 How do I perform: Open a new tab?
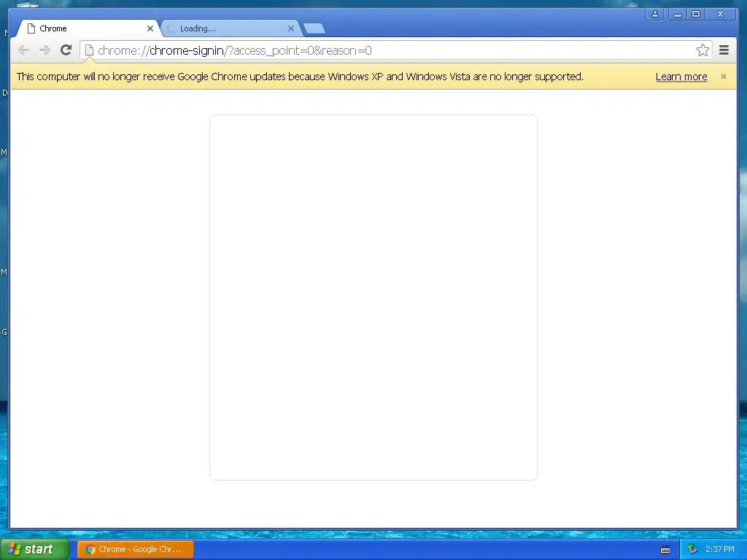314,28
